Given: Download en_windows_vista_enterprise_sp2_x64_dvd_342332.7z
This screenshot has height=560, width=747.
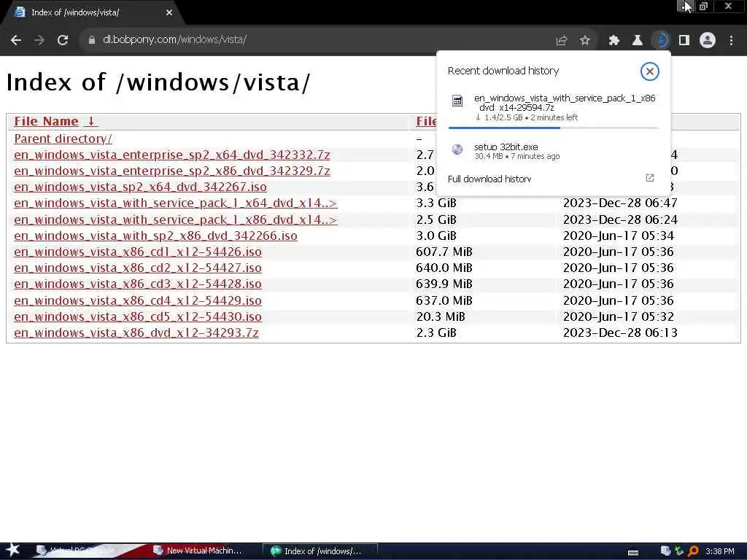Looking at the screenshot, I should (x=172, y=155).
